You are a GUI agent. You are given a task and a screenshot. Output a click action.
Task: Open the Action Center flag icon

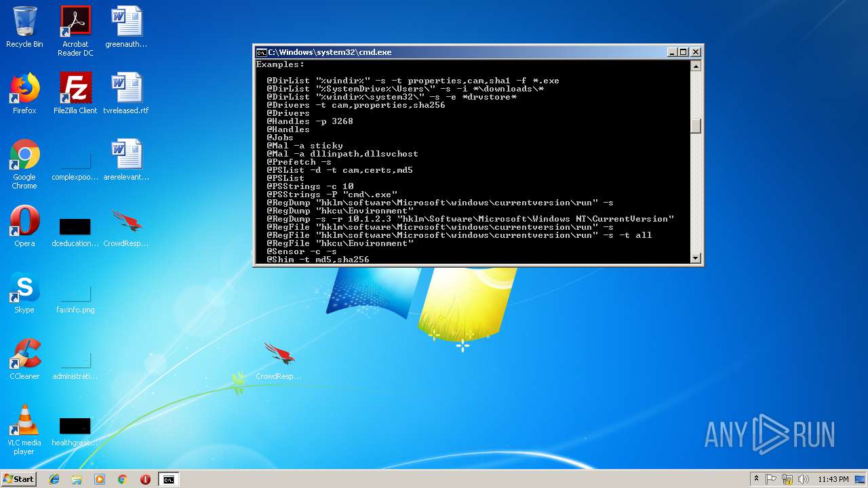point(771,479)
